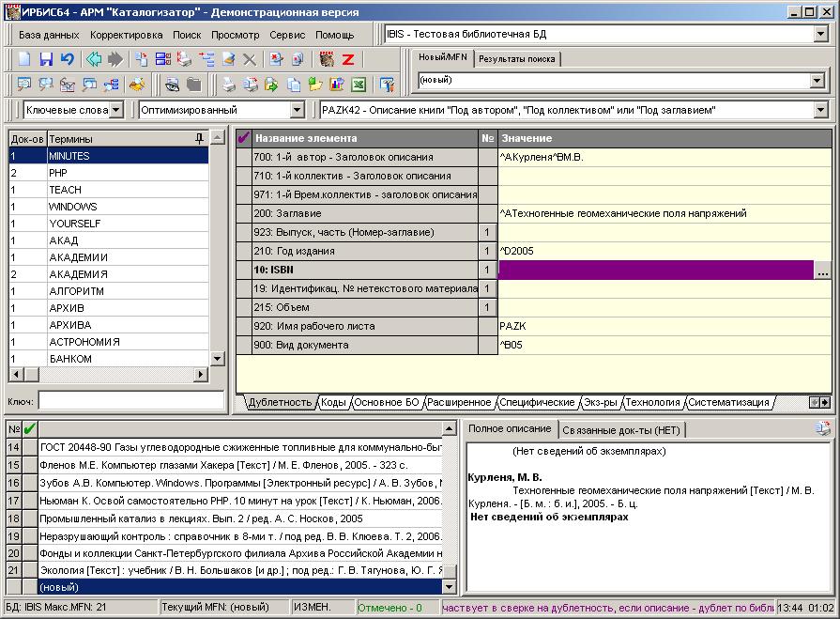
Task: Click the green Excel export icon
Action: point(358,85)
